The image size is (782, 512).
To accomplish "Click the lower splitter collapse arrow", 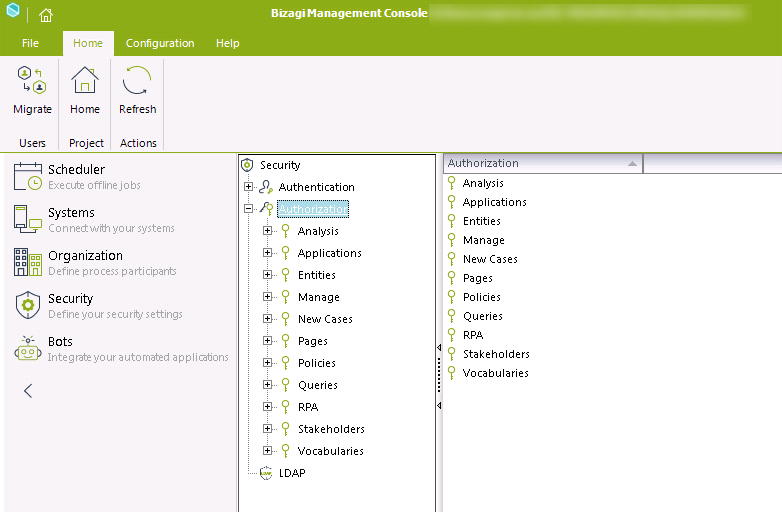I will (439, 405).
